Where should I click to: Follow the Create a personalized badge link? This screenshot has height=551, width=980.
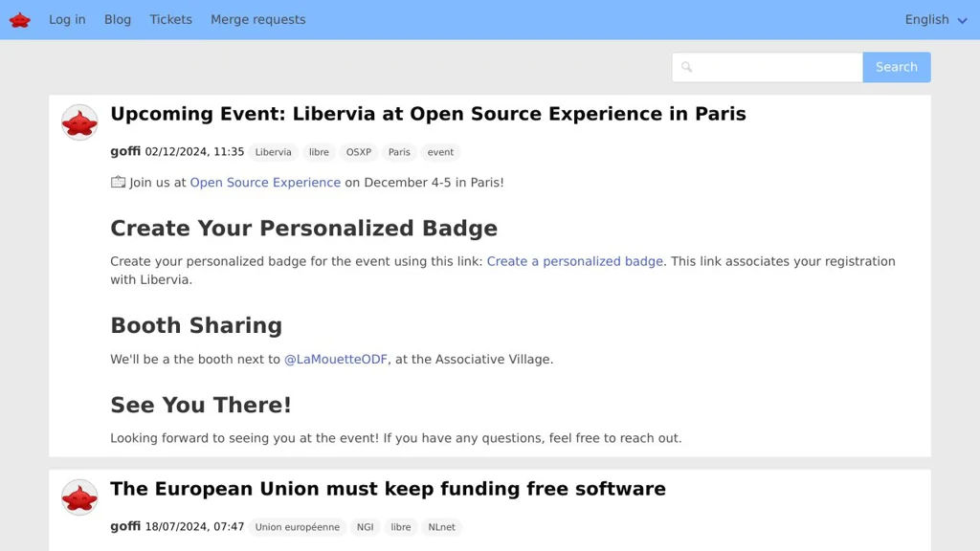coord(574,261)
